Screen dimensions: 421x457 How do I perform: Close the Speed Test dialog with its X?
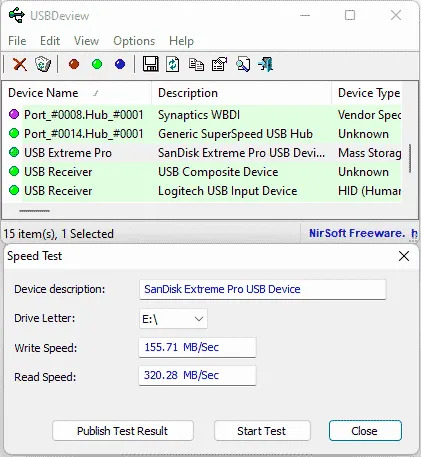click(x=404, y=256)
